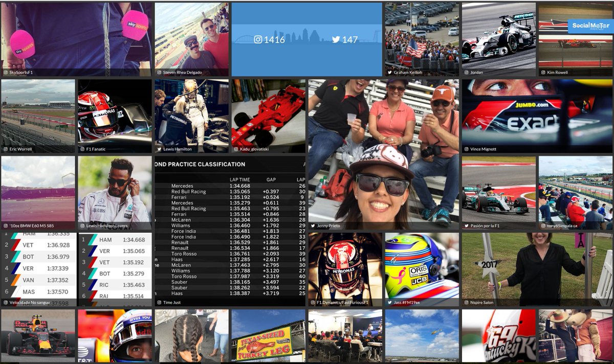Screen dimensions: 614x364
Task: Click the Instagram icon beside '10de BMW E60 M5 S85
Action: coord(5,226)
